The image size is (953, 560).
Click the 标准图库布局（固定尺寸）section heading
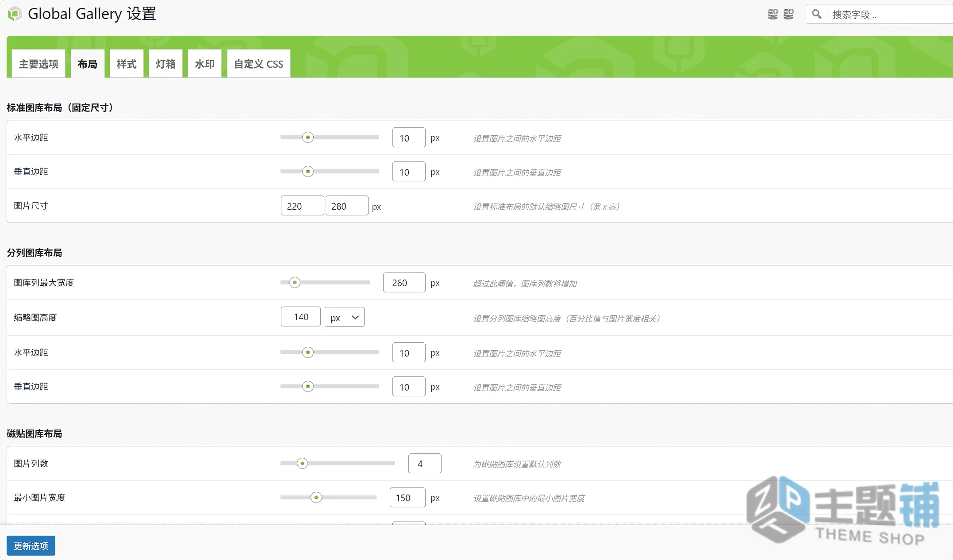(x=60, y=107)
